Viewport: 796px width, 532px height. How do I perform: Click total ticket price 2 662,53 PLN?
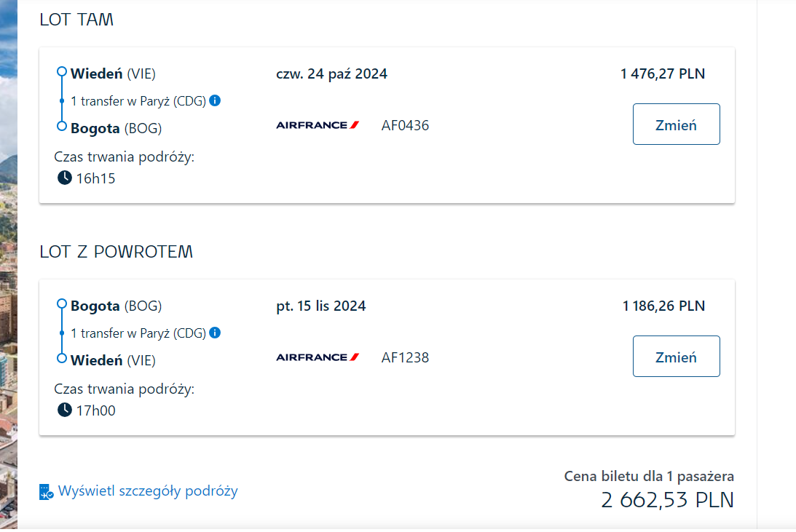tap(668, 500)
